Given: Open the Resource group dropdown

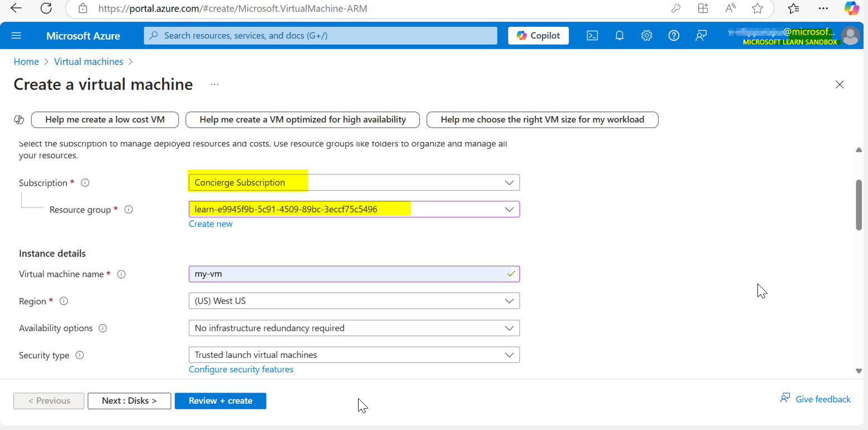Looking at the screenshot, I should point(509,209).
